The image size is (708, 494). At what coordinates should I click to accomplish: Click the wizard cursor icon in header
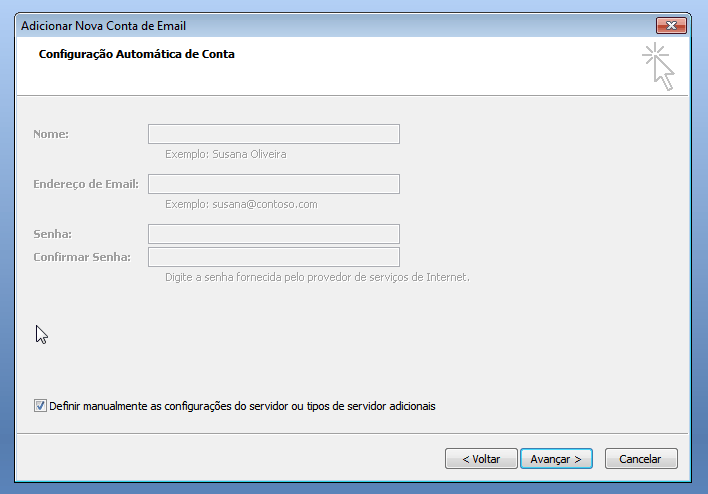[x=659, y=66]
